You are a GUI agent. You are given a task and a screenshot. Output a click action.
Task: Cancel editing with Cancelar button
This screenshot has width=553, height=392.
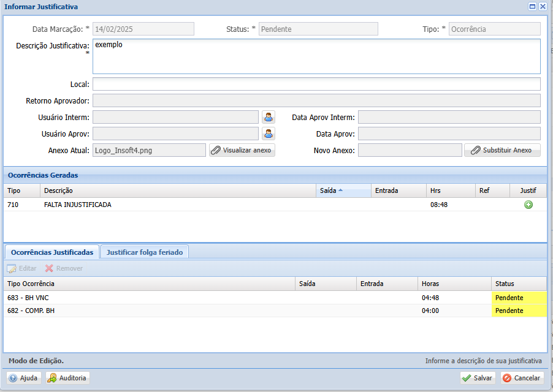point(522,378)
